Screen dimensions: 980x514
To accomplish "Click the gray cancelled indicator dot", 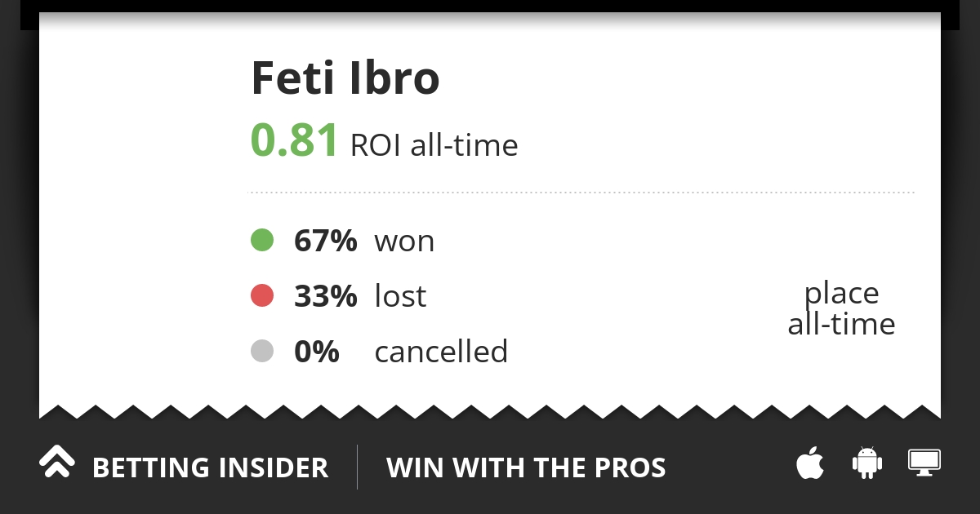I will click(261, 352).
